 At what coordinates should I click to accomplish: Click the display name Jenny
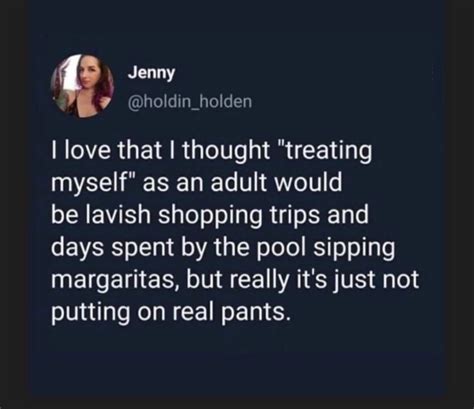tap(151, 73)
